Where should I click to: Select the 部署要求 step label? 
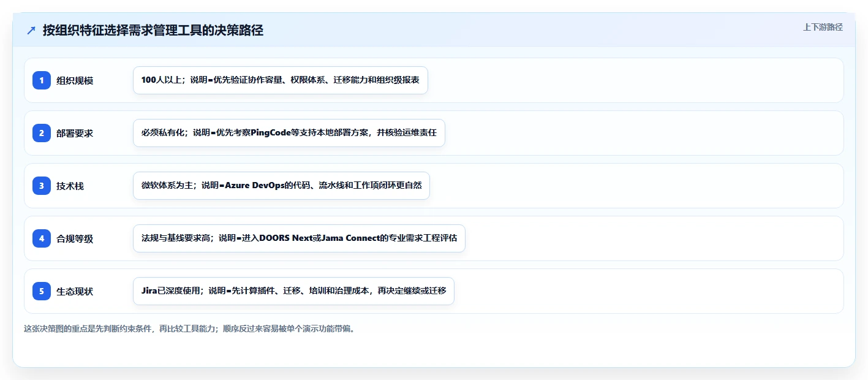[75, 133]
